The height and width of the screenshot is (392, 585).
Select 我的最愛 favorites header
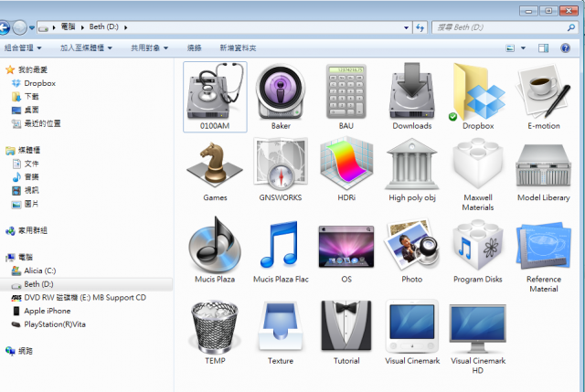(x=27, y=69)
